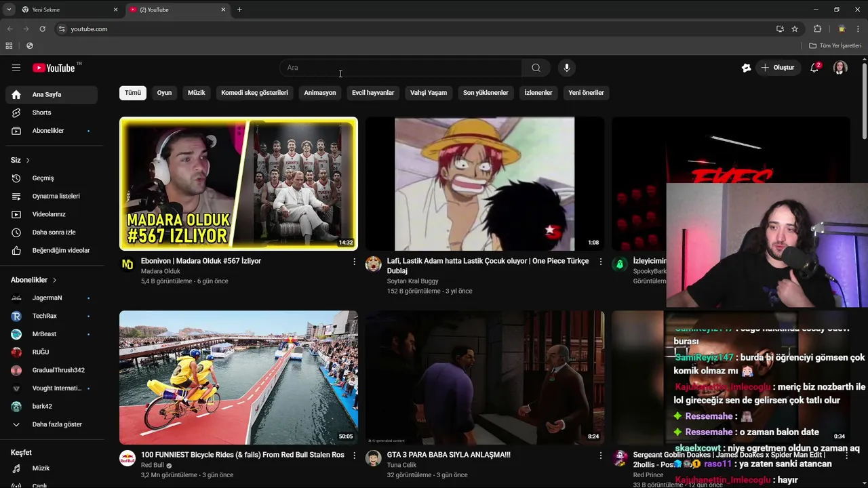Screen dimensions: 868x488
Task: Expand Daha fazla göster subscriptions
Action: pos(52,424)
